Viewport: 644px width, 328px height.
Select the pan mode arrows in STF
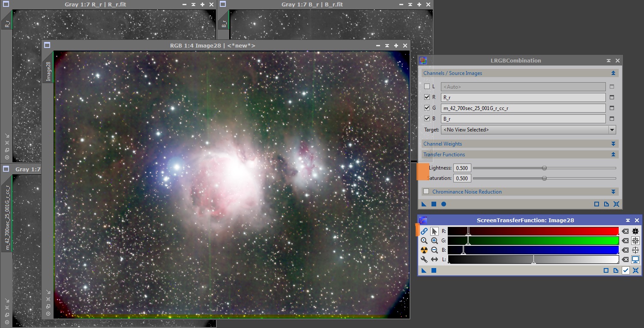coord(434,259)
